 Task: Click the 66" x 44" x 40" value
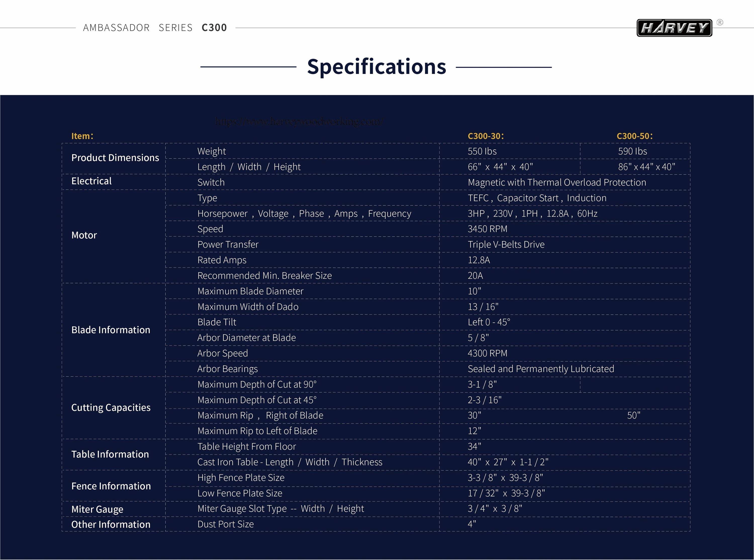(x=500, y=167)
